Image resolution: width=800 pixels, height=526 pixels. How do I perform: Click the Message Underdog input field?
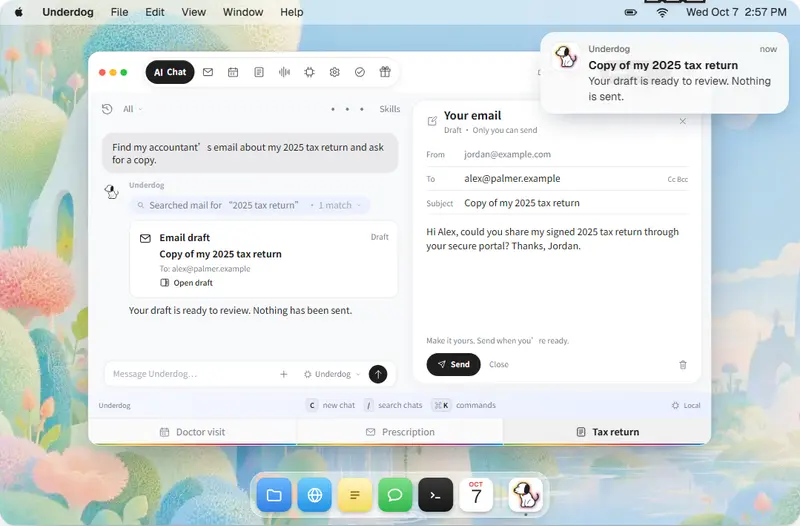pyautogui.click(x=191, y=374)
